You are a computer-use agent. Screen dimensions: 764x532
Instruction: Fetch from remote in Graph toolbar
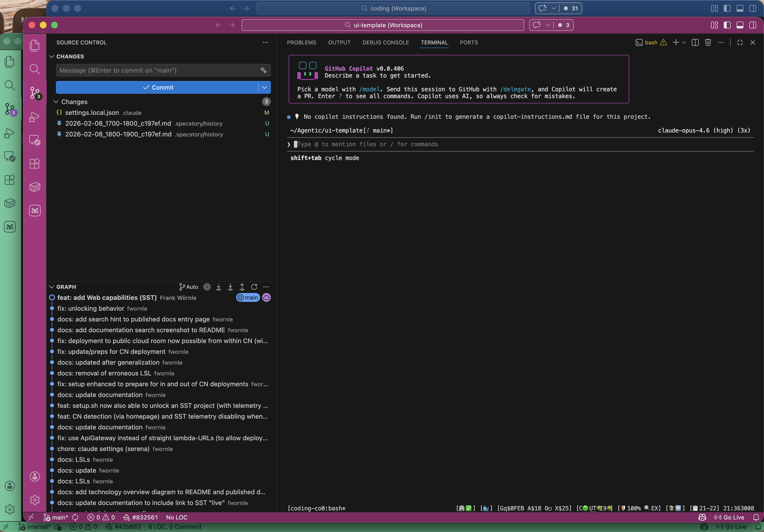[x=219, y=287]
